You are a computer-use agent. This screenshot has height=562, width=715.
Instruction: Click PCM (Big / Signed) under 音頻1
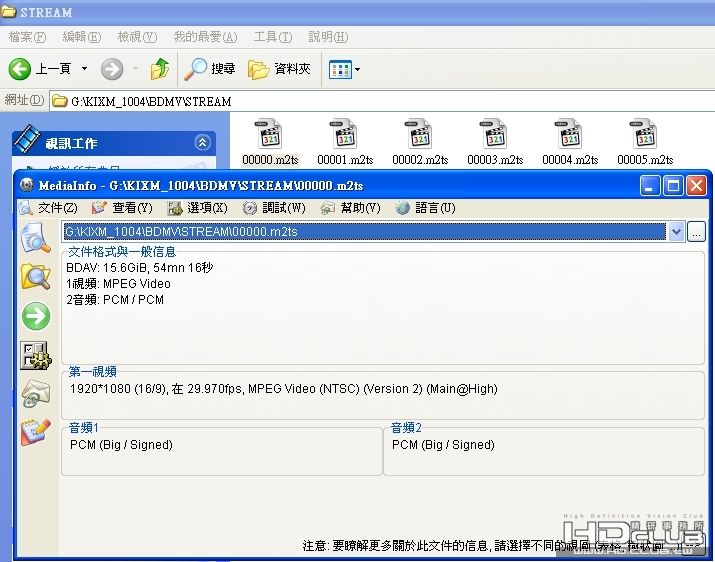(121, 445)
